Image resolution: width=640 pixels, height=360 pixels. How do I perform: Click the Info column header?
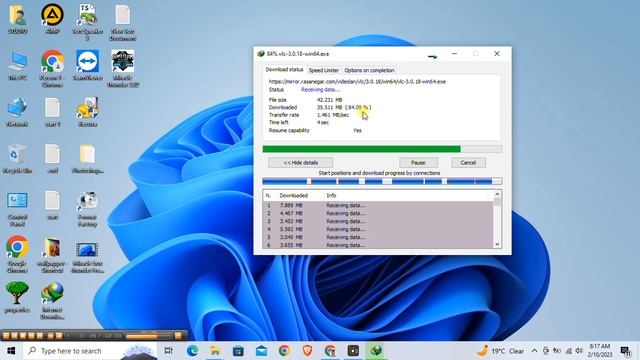point(331,196)
